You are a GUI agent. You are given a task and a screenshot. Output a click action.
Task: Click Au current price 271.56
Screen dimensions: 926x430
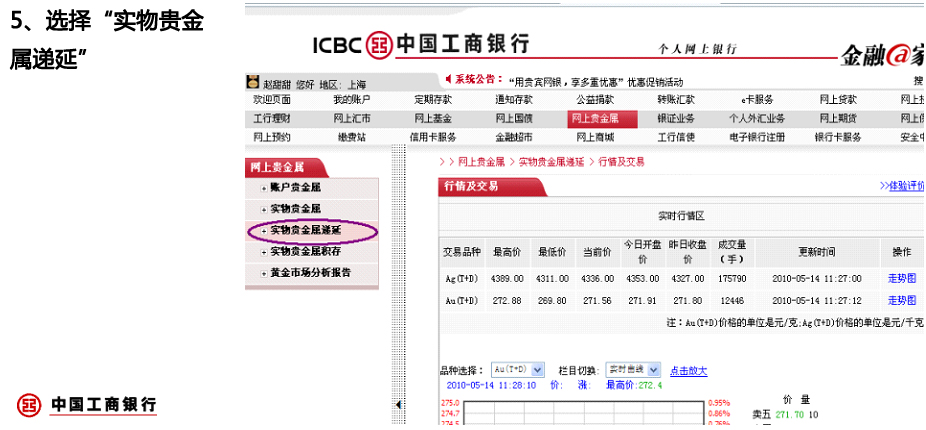pyautogui.click(x=597, y=301)
